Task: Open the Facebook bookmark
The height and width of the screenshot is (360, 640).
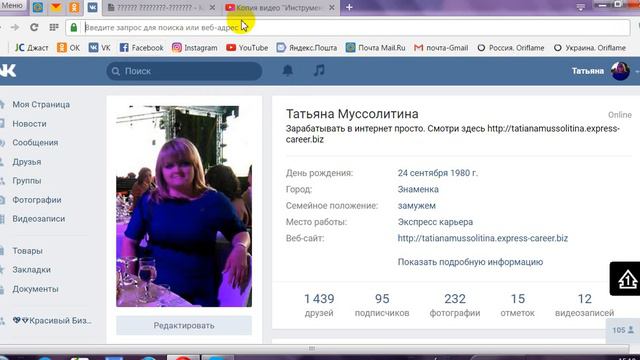Action: coord(141,48)
